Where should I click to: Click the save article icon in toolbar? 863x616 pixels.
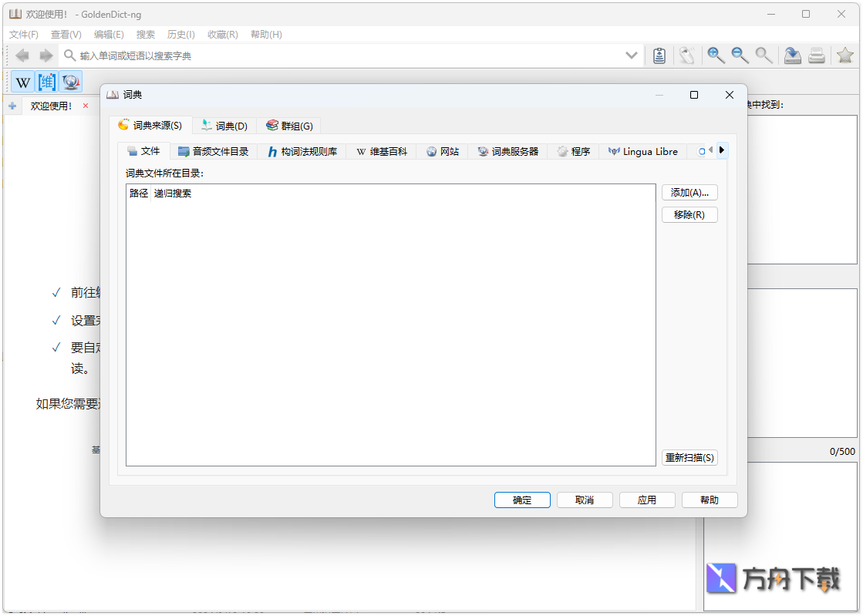tap(792, 55)
